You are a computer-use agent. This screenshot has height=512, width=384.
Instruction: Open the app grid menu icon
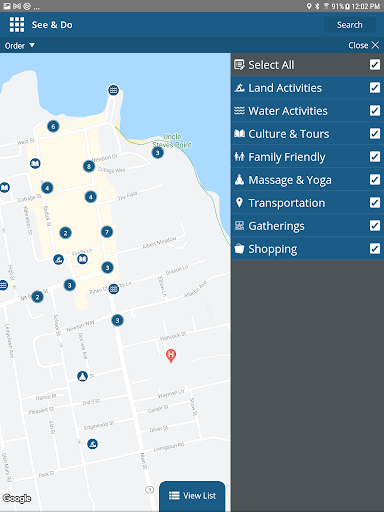click(x=17, y=25)
